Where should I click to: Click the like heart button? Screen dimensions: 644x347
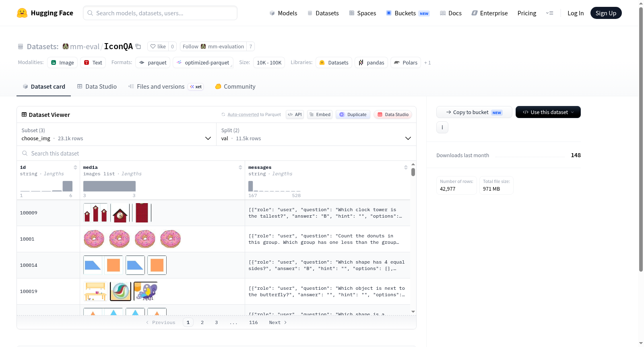(x=158, y=46)
